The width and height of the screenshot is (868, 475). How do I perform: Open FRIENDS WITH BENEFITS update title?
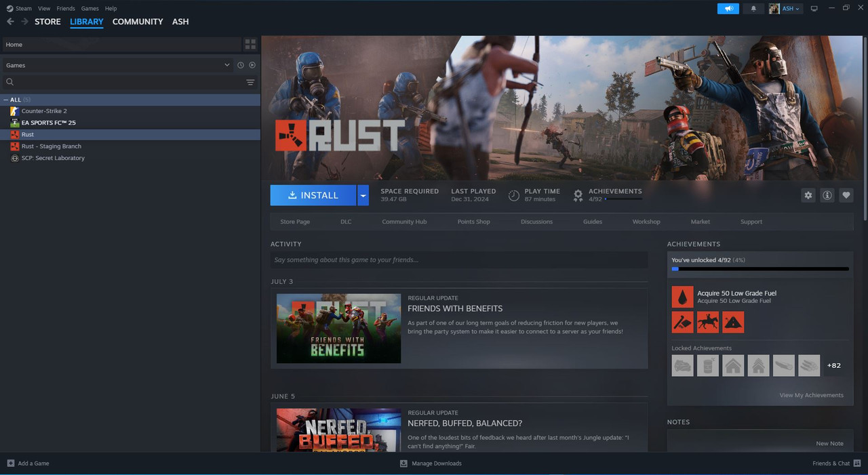click(x=455, y=308)
